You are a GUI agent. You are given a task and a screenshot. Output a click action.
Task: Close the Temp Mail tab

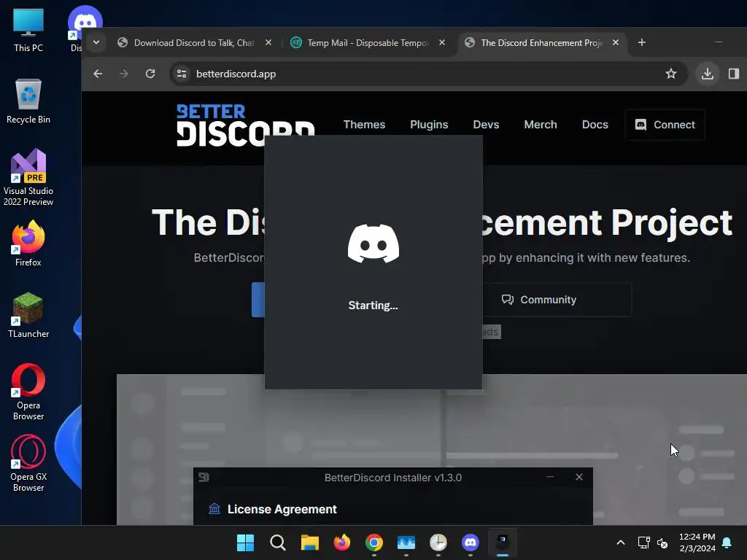(x=441, y=42)
